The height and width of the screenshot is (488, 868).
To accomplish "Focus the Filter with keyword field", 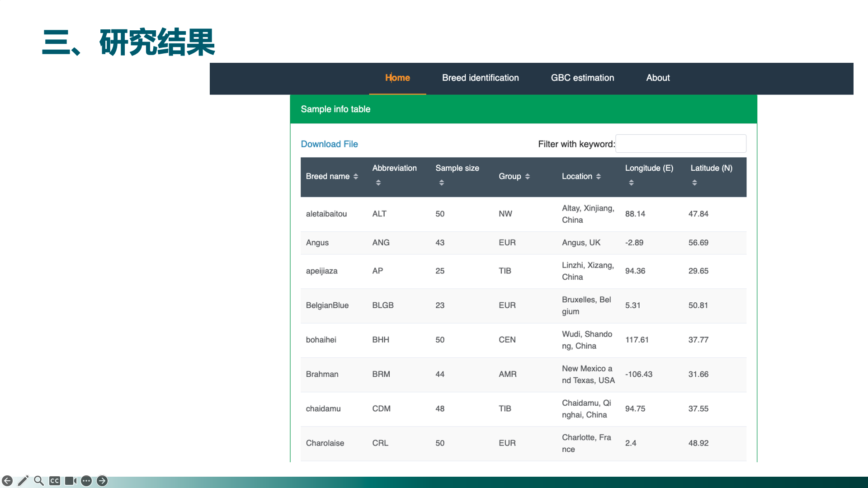I will (680, 144).
